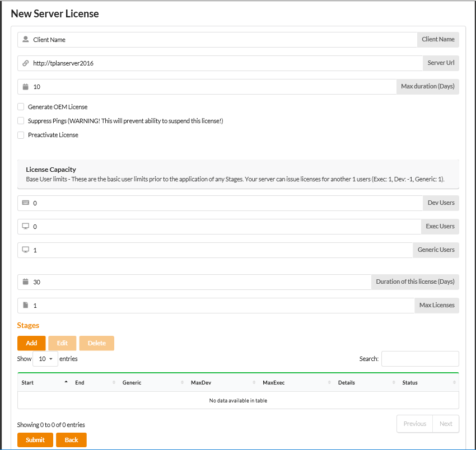Submit the new server license form
Image resolution: width=476 pixels, height=450 pixels.
[x=35, y=440]
